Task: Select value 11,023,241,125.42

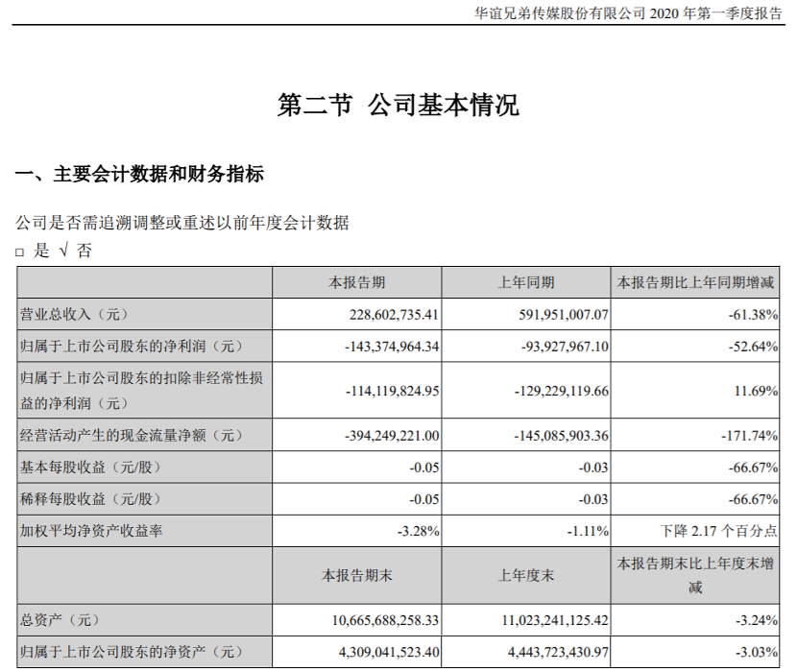Action: click(555, 620)
